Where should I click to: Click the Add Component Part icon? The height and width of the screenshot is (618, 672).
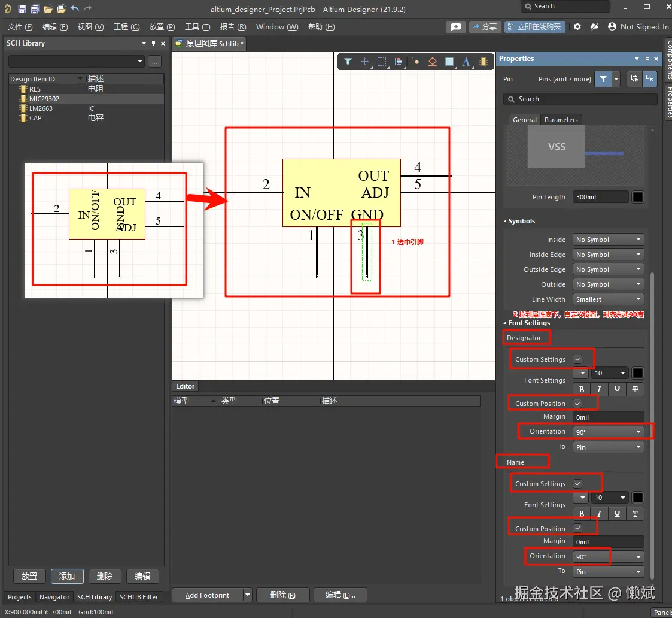click(x=484, y=62)
